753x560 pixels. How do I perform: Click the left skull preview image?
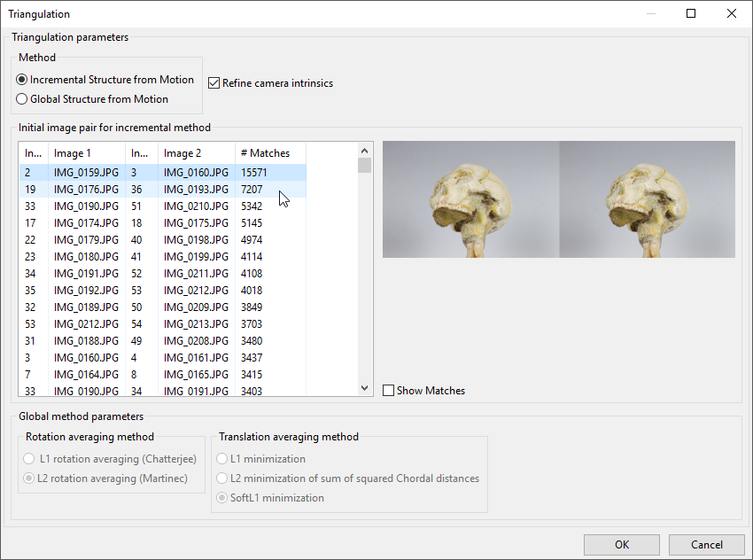click(x=470, y=199)
